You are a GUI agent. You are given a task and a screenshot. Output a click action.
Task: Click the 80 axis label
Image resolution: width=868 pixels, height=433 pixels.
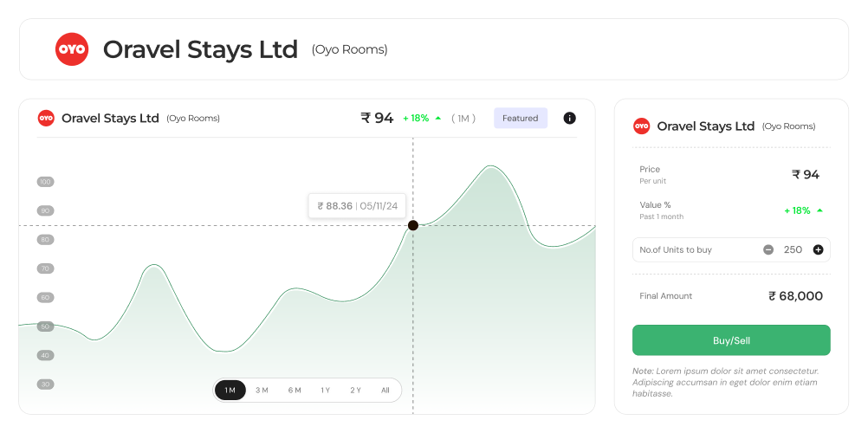(x=45, y=240)
